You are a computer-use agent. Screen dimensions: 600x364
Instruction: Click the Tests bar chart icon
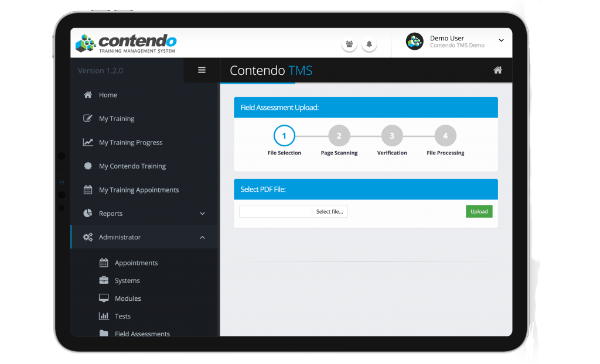(104, 316)
